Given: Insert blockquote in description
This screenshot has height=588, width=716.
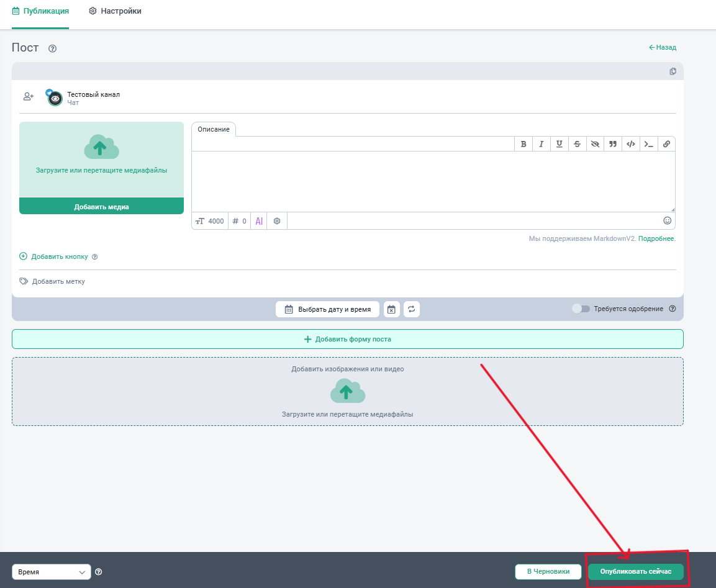Looking at the screenshot, I should pos(613,144).
